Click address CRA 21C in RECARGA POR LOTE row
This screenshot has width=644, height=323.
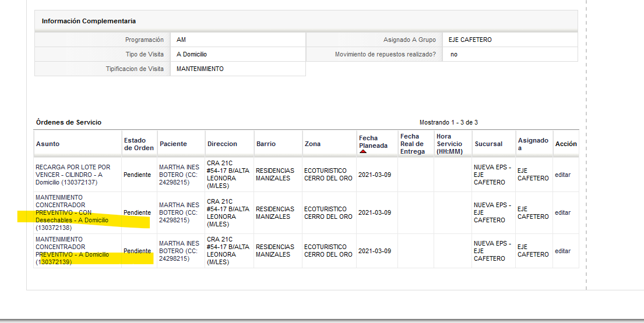(228, 175)
